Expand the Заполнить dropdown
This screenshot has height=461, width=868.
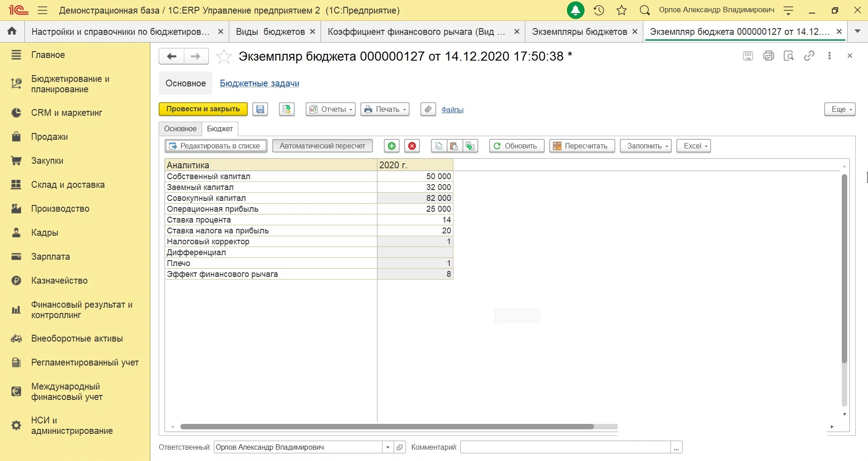[645, 146]
